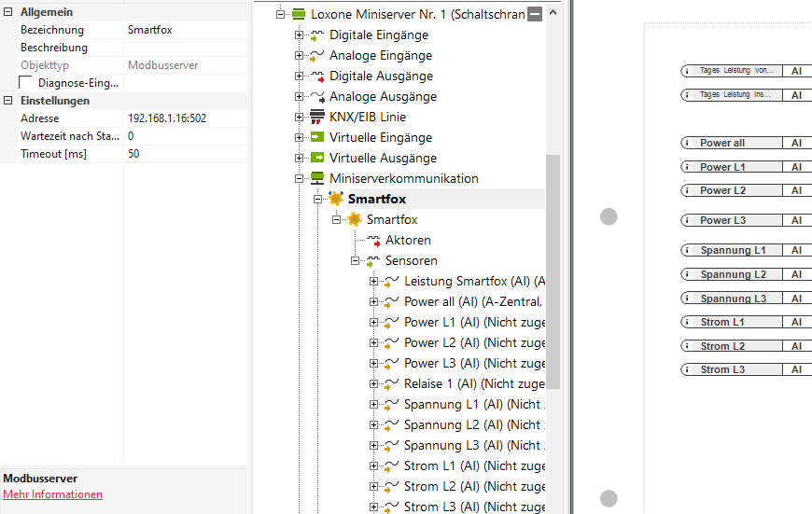812x514 pixels.
Task: Select Spannung L2 (AI) in the tree
Action: pyautogui.click(x=475, y=425)
